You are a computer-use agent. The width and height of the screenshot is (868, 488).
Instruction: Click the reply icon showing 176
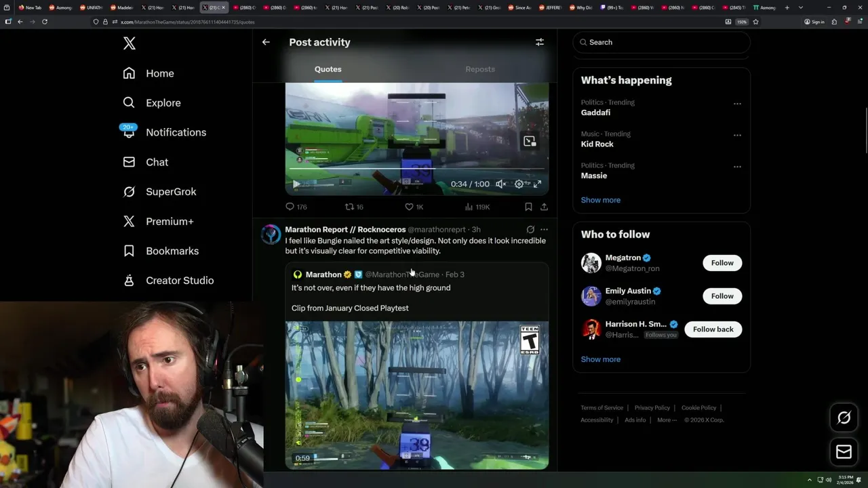click(296, 207)
